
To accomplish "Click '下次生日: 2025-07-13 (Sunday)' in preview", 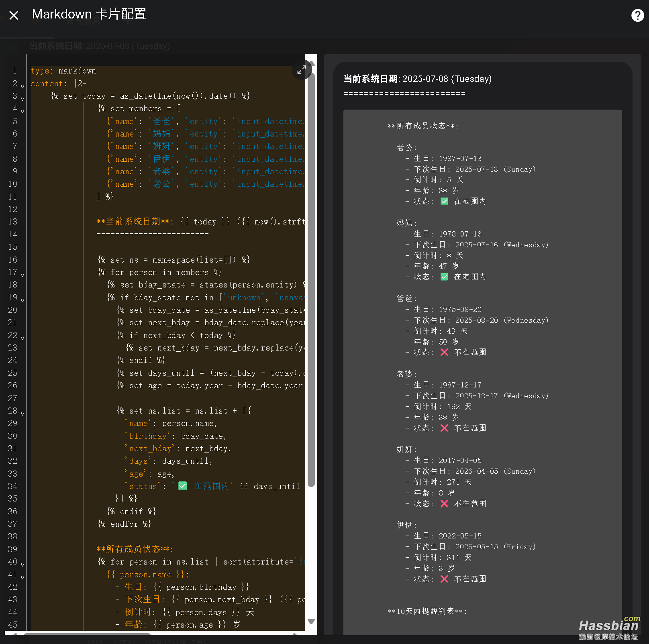I will coord(475,169).
